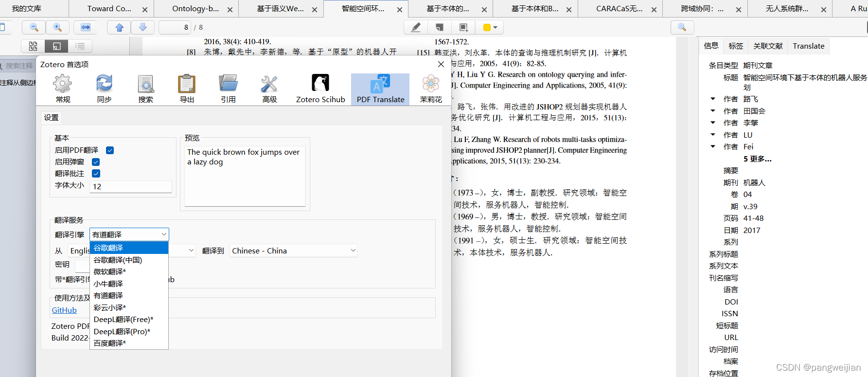Choose 百度翻译* from engine list

129,343
